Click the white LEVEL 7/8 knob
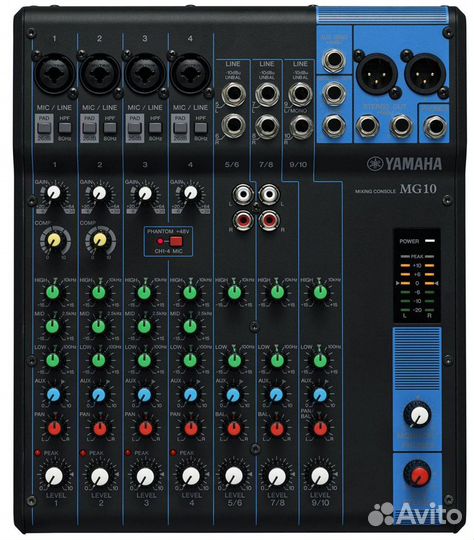 click(277, 477)
